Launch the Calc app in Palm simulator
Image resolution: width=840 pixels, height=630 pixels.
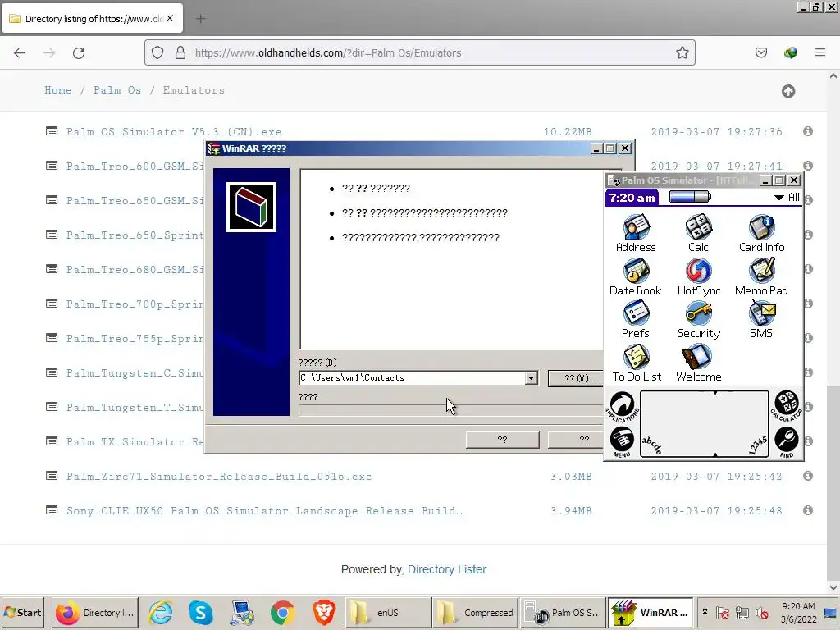tap(698, 233)
